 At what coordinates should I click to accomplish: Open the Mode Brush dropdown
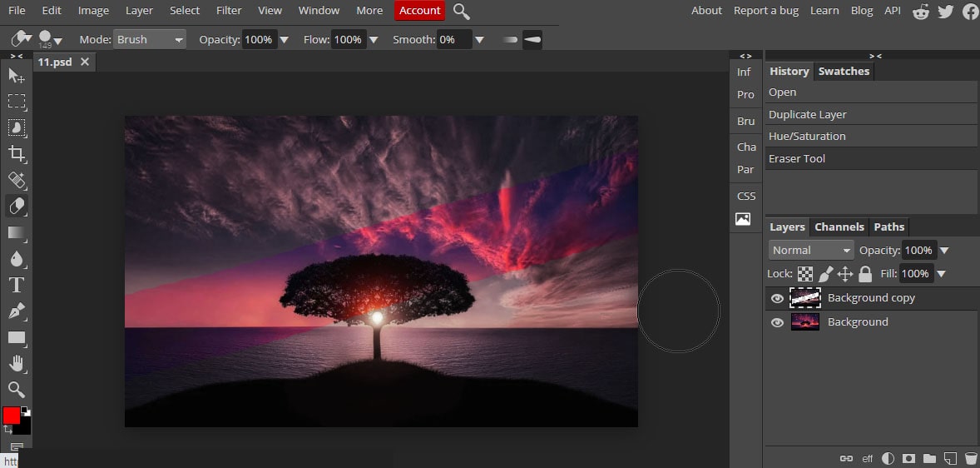click(x=150, y=39)
